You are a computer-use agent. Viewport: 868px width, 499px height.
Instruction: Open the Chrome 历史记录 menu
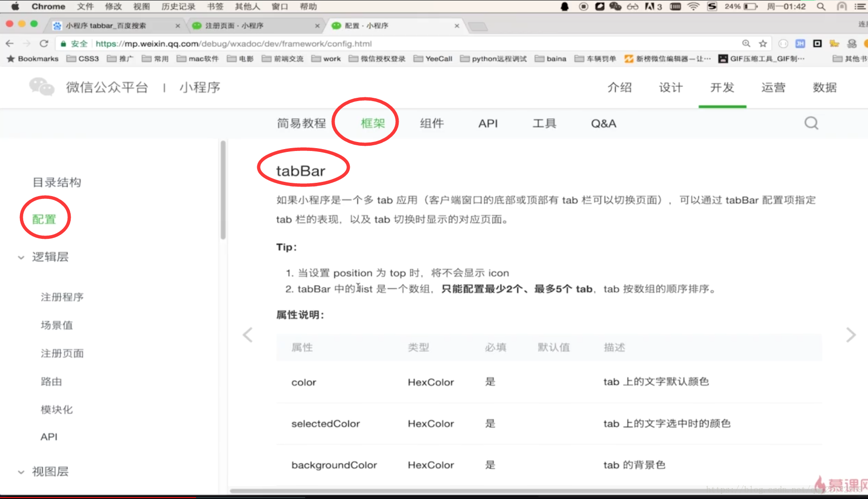pos(178,6)
